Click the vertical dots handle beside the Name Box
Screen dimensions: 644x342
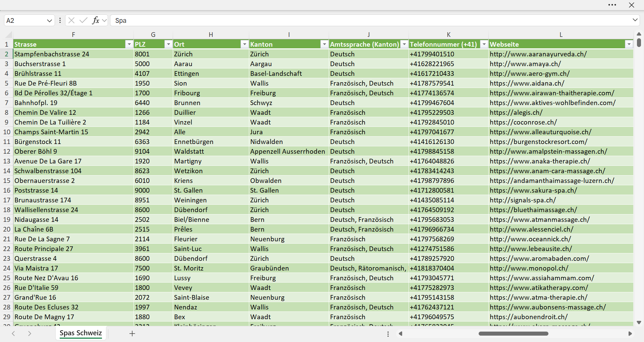click(x=60, y=20)
